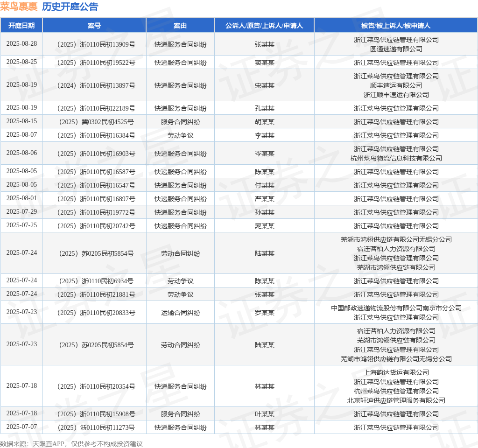Select 圆通速递有限公司 in the defendant column
This screenshot has height=448, width=478.
click(x=396, y=49)
